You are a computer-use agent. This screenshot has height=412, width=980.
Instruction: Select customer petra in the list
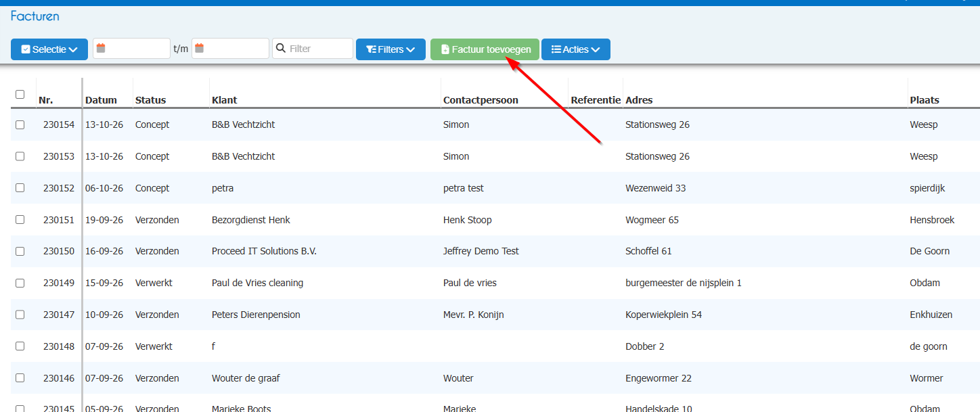[223, 188]
